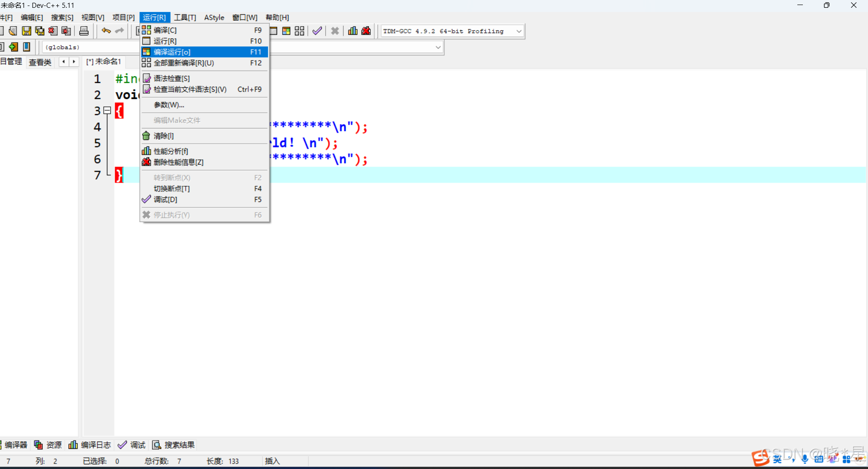Open the 视图[V] menu
The height and width of the screenshot is (469, 868).
pyautogui.click(x=93, y=17)
